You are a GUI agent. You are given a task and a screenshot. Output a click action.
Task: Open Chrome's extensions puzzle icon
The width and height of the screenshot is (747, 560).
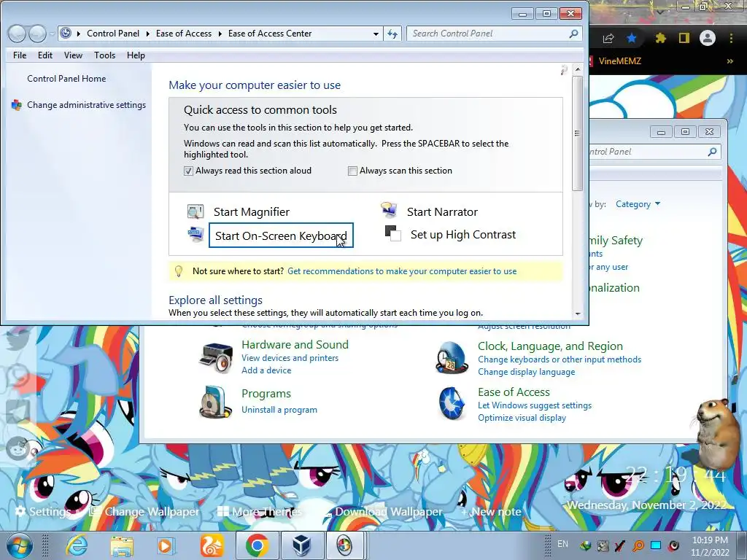(660, 38)
